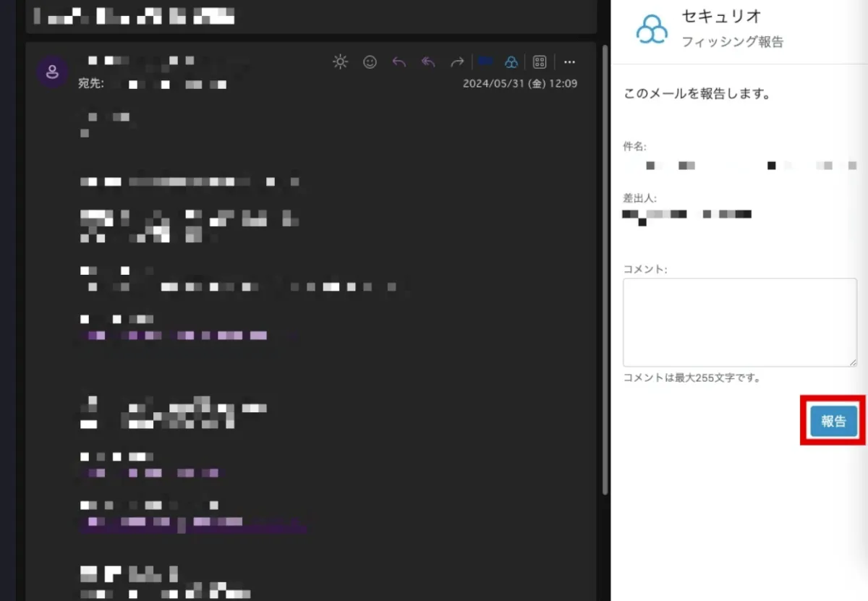Click the email date 2024/05/31 timestamp
The height and width of the screenshot is (601, 868).
[x=520, y=84]
